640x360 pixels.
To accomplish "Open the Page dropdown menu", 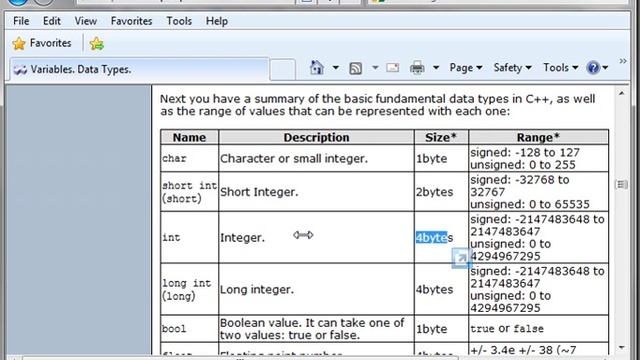I will pos(466,67).
